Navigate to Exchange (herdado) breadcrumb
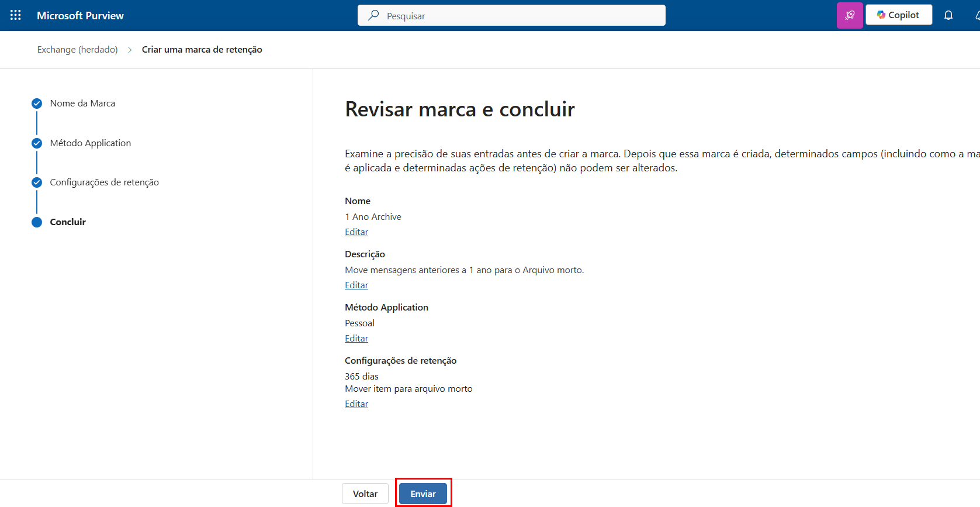 point(78,50)
